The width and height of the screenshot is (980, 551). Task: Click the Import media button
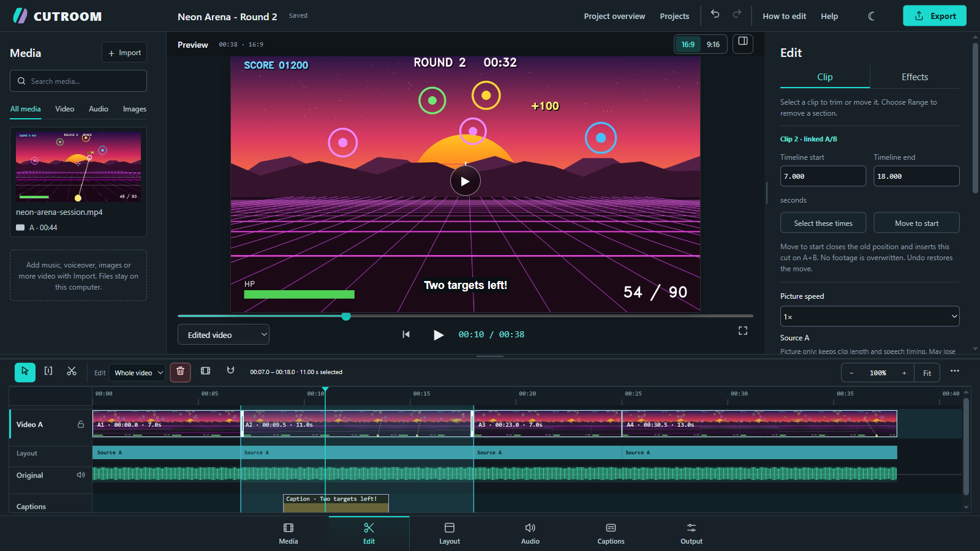point(124,53)
